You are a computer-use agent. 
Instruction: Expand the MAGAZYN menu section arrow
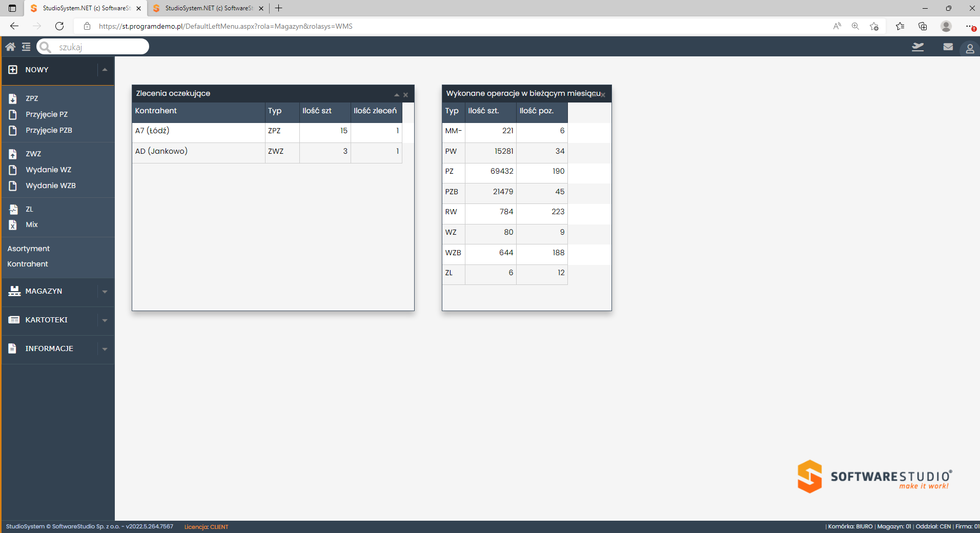[105, 292]
